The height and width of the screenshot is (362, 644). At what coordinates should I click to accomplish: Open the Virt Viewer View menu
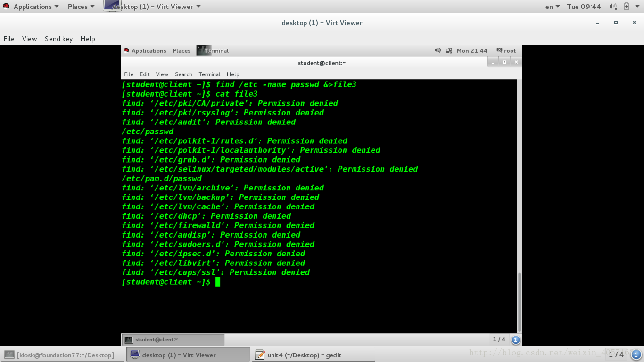pyautogui.click(x=29, y=39)
